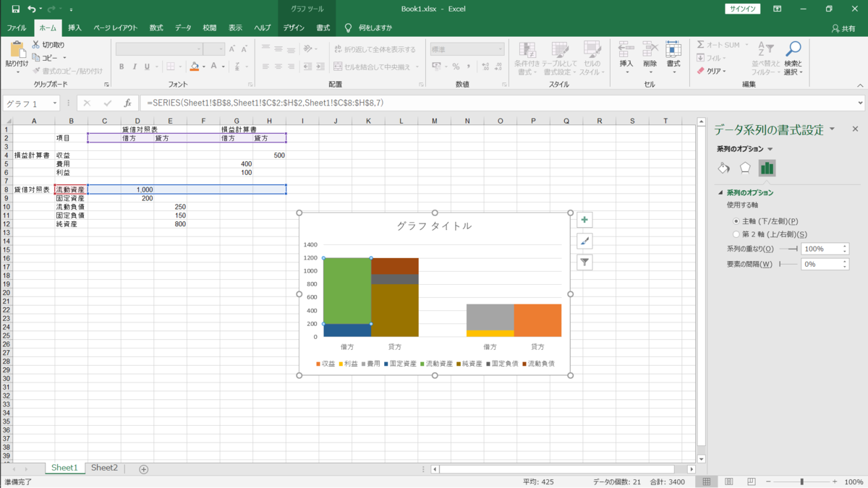Open the Copy dropdown arrow
This screenshot has height=488, width=868.
[64, 58]
